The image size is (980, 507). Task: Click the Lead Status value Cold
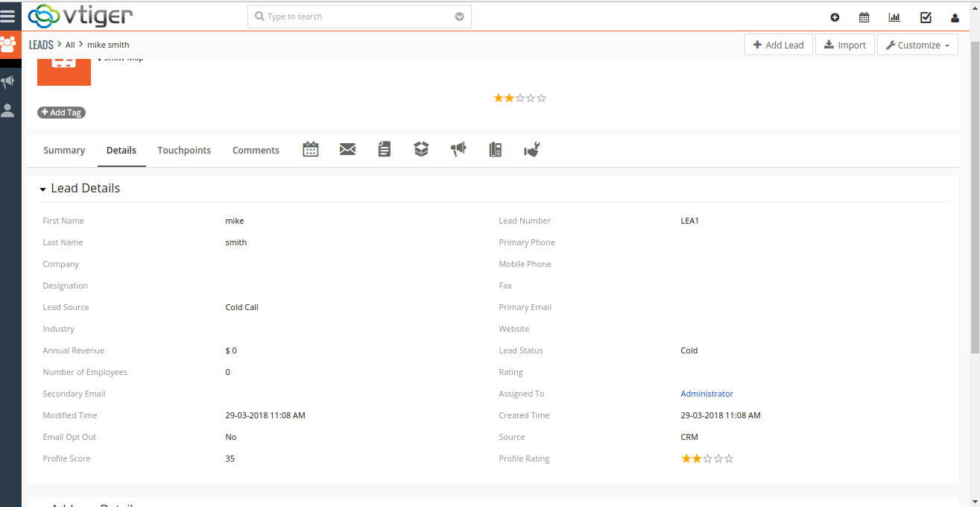(x=689, y=350)
